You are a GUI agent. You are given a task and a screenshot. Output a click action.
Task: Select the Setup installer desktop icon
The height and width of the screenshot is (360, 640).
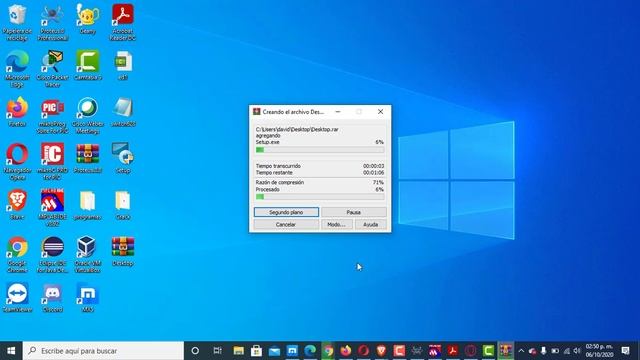click(x=122, y=158)
